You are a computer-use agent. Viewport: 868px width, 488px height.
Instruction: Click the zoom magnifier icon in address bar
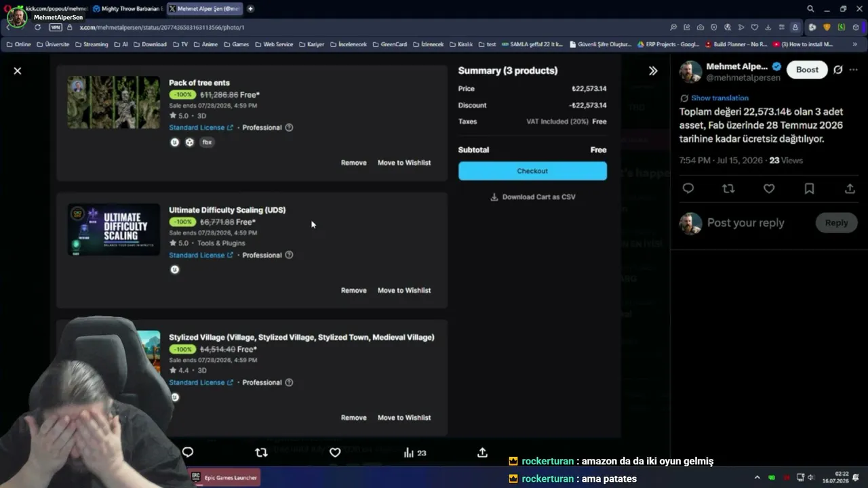pyautogui.click(x=673, y=27)
